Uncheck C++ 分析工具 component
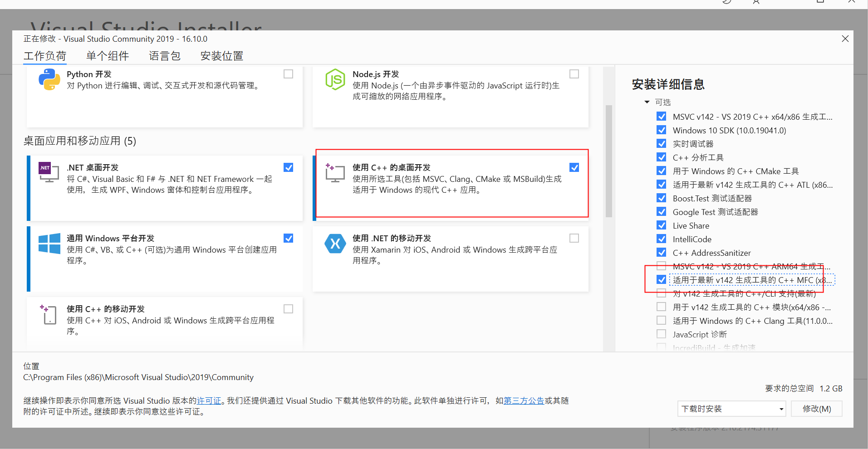This screenshot has width=868, height=449. (662, 157)
